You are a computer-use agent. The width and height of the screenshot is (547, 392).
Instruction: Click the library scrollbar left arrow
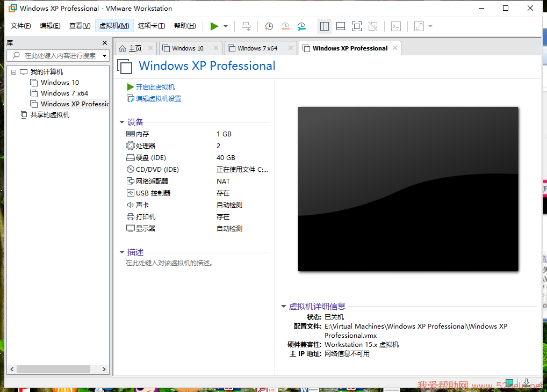click(x=12, y=369)
